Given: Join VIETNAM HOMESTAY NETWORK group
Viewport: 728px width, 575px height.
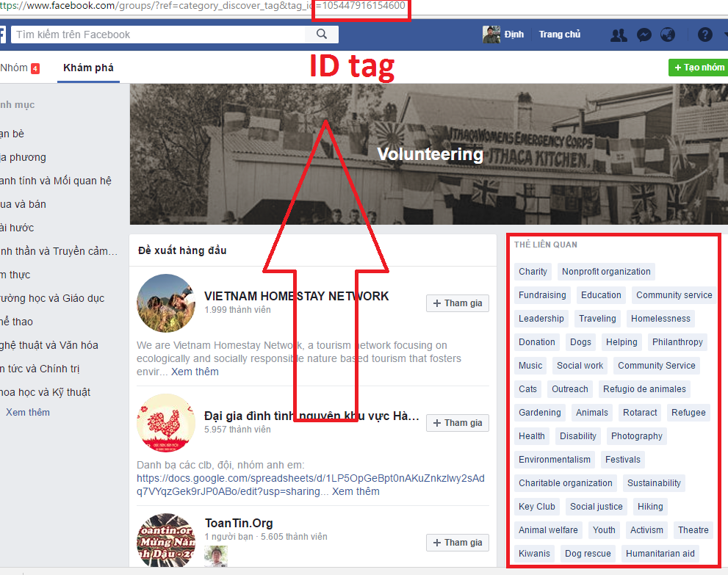Looking at the screenshot, I should tap(458, 303).
